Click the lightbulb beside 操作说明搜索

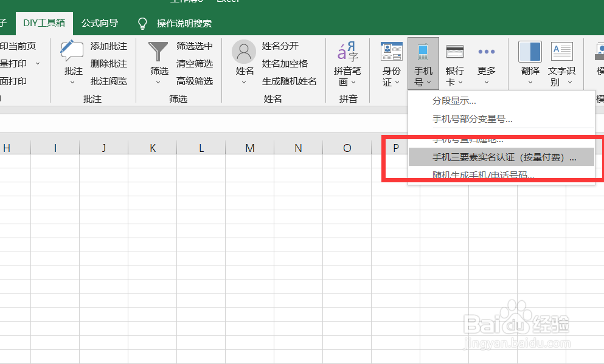pyautogui.click(x=142, y=24)
